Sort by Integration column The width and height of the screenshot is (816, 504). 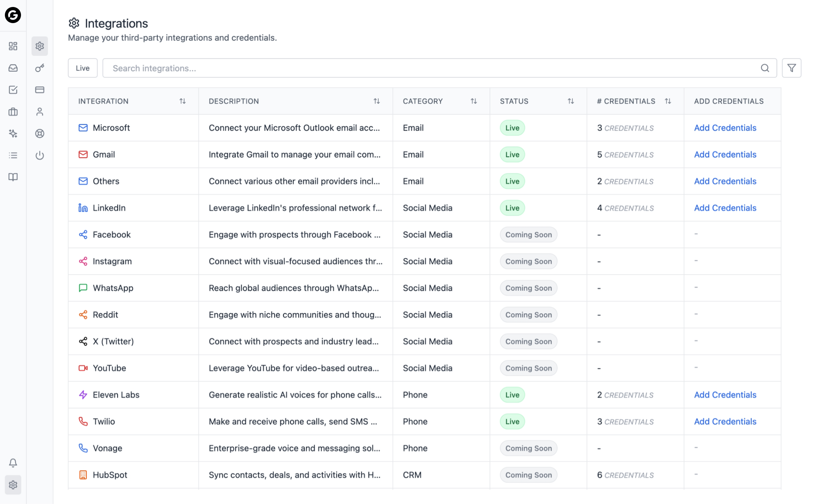182,101
